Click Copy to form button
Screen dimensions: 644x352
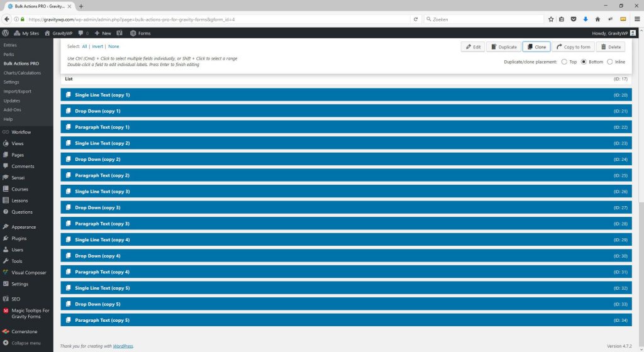click(x=573, y=47)
